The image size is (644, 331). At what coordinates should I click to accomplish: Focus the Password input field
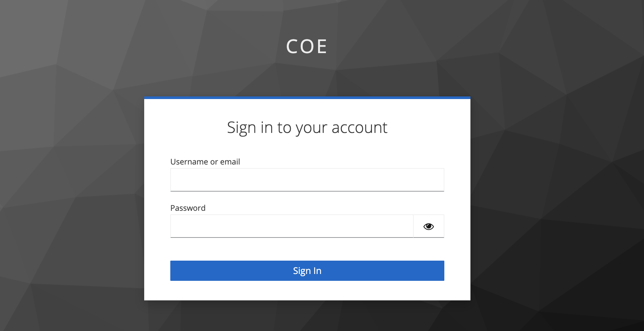click(x=292, y=226)
